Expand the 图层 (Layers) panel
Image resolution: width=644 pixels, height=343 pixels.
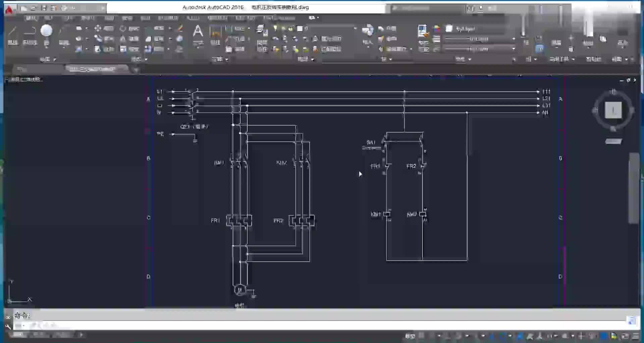click(305, 59)
